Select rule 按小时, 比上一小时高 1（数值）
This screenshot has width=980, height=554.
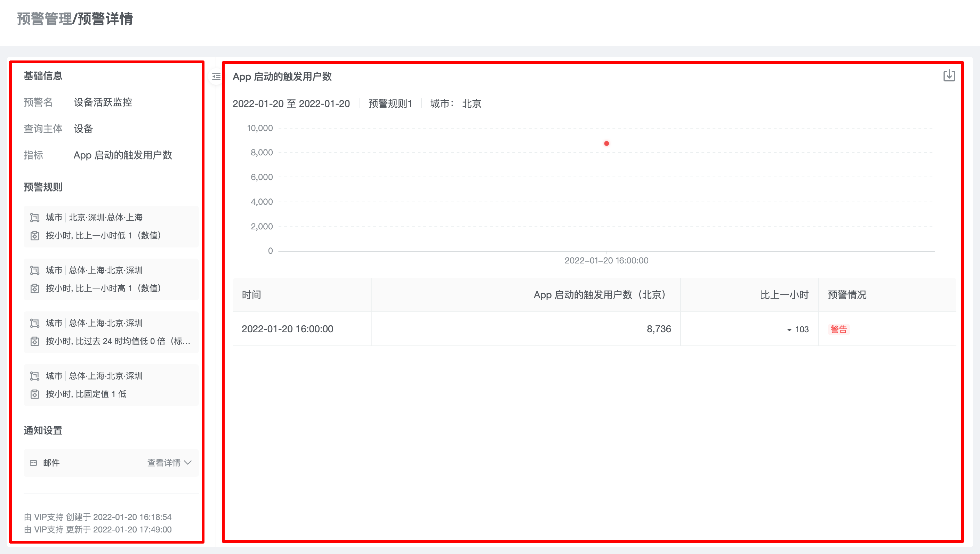(104, 288)
